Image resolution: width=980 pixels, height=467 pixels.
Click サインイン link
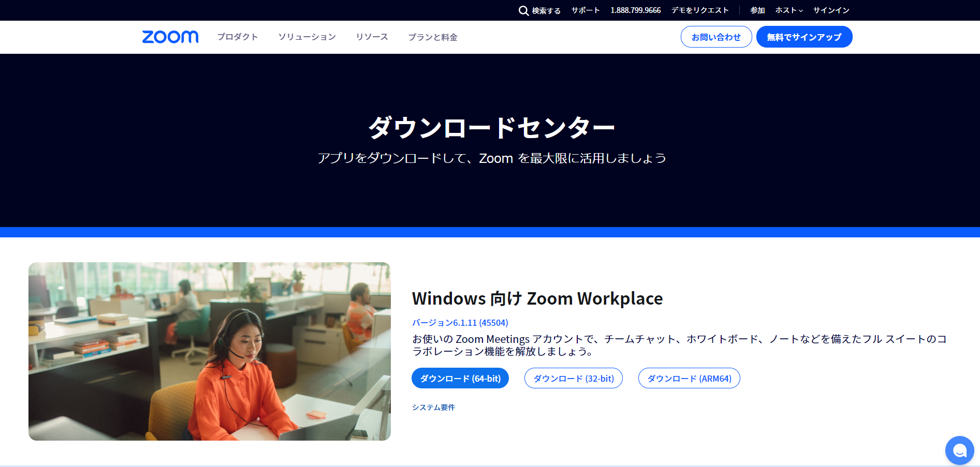click(x=831, y=10)
